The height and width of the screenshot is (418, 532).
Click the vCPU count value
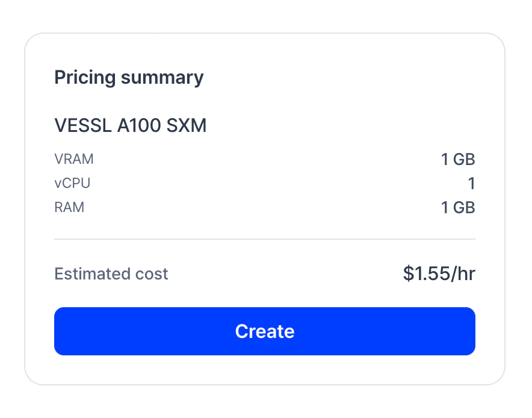(472, 183)
